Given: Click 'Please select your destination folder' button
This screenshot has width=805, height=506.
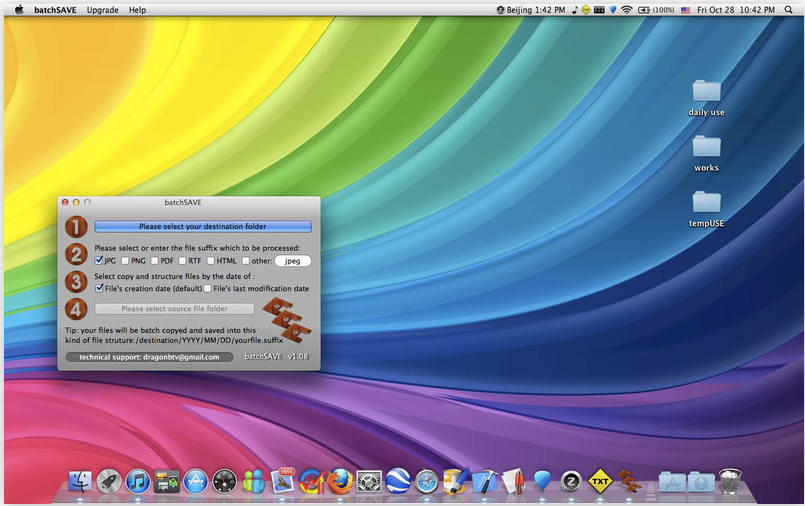Looking at the screenshot, I should click(203, 226).
